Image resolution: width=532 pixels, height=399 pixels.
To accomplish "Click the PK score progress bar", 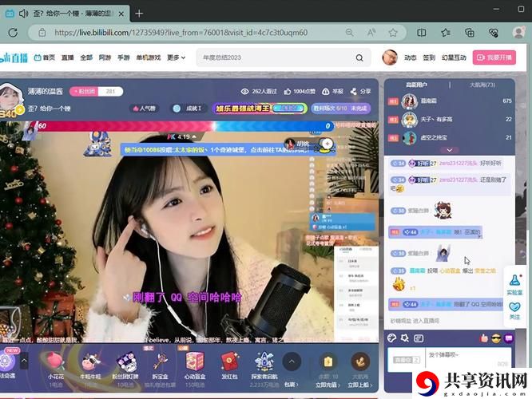I will tap(185, 126).
